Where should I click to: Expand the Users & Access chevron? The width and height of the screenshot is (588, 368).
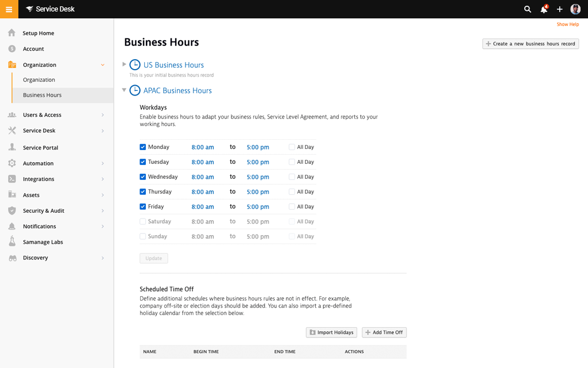tap(102, 115)
